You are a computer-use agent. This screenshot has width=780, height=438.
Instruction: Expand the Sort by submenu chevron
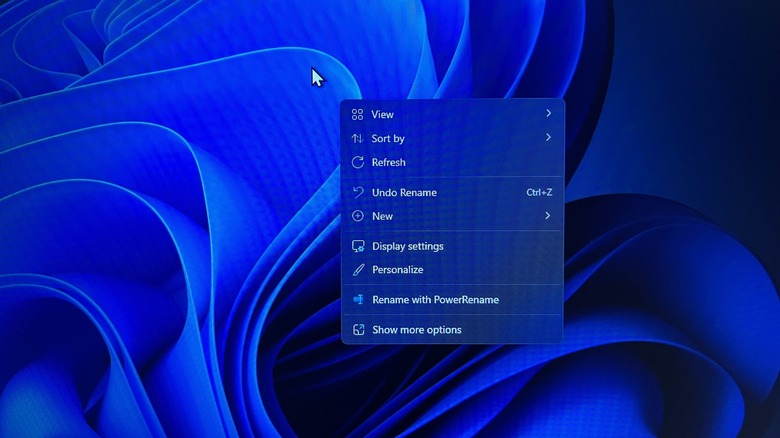click(548, 137)
